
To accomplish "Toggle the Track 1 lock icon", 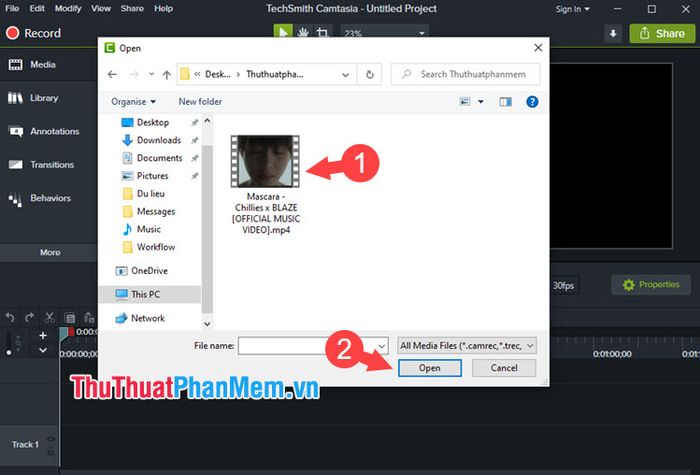I will tap(50, 453).
